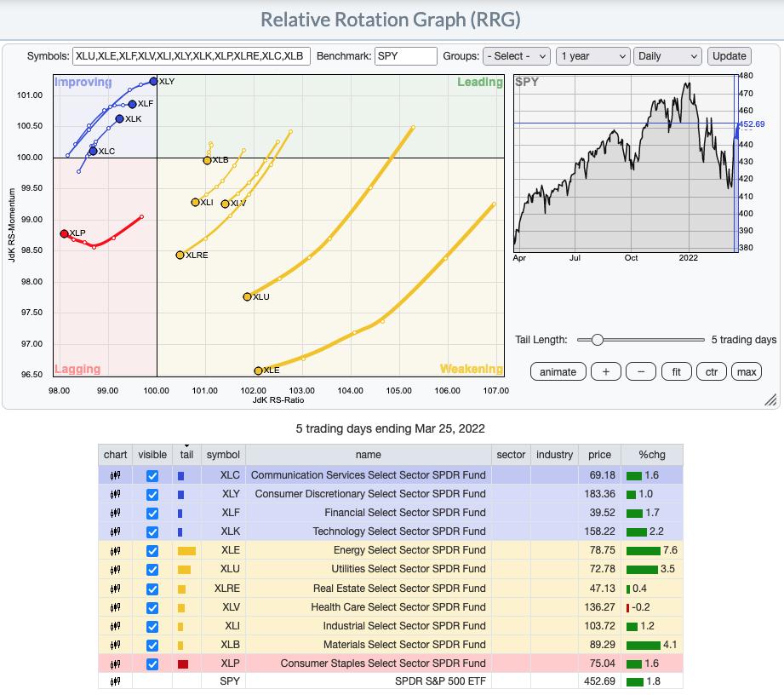Sort table by sector column header
Viewport: 784px width, 695px height.
coord(511,455)
